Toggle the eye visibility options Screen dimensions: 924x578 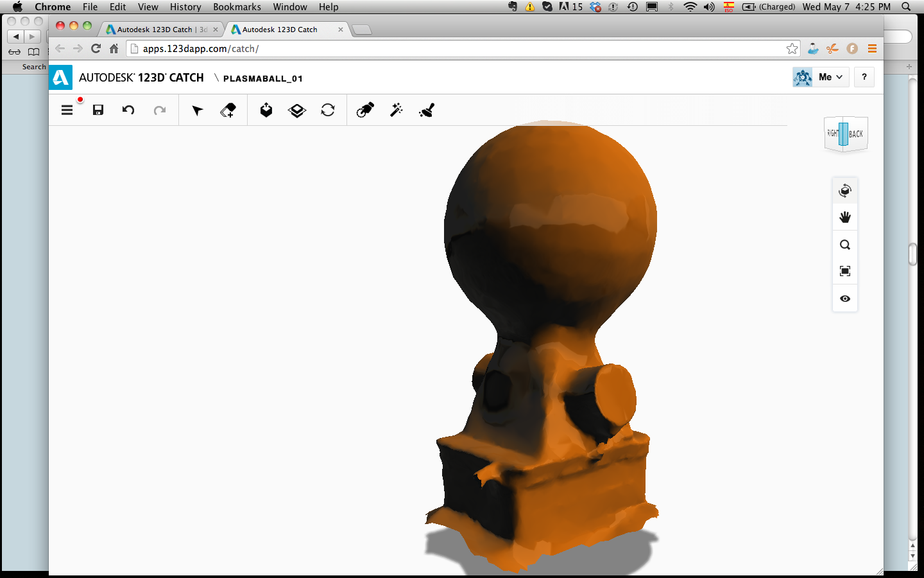point(845,299)
